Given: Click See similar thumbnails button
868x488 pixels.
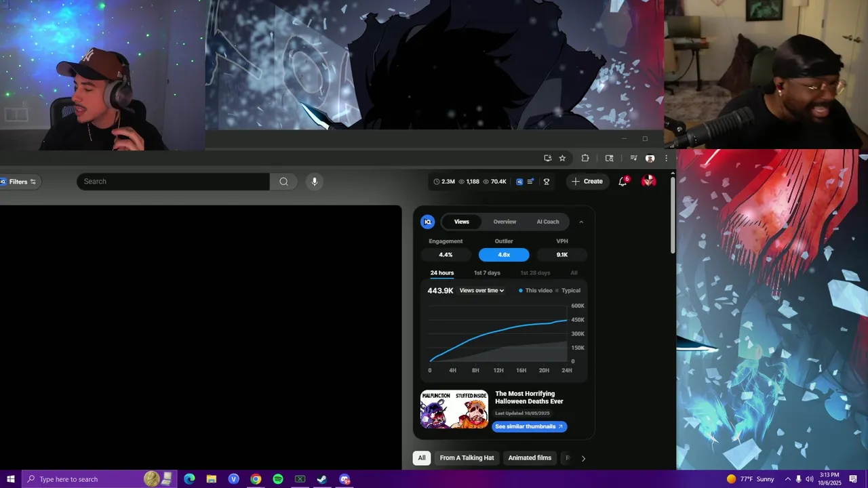Looking at the screenshot, I should point(529,426).
